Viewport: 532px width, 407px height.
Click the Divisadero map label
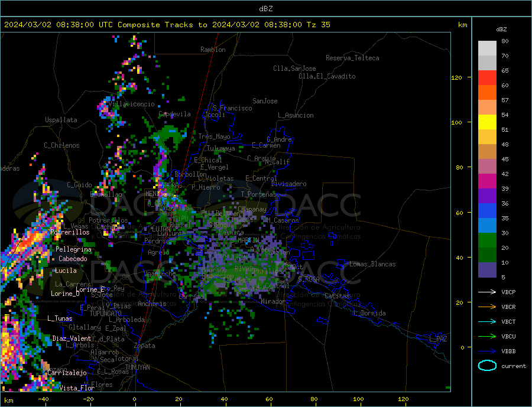click(x=288, y=184)
